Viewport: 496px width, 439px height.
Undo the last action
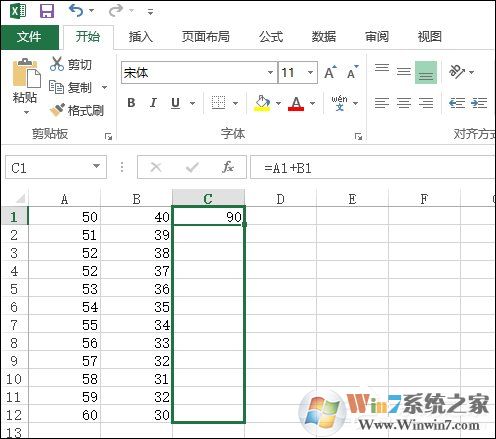click(76, 11)
